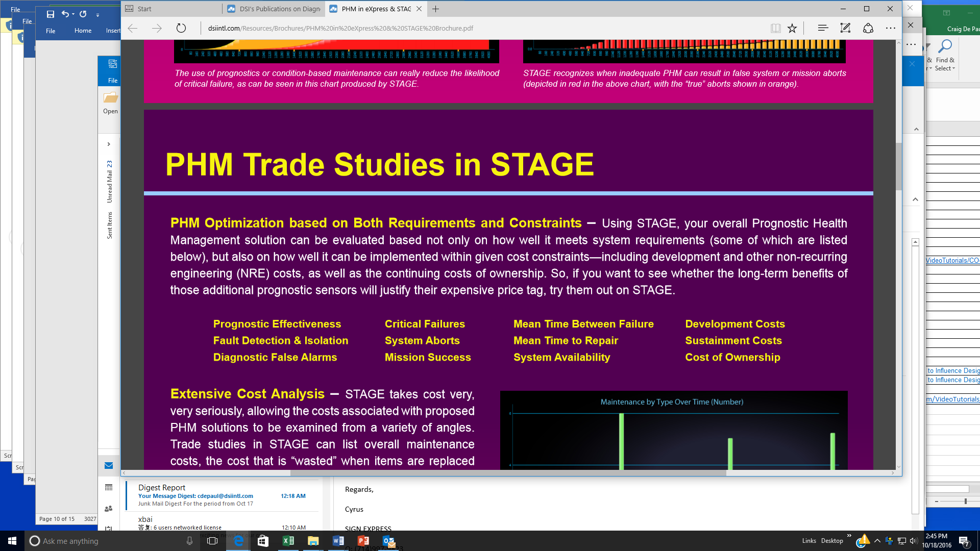This screenshot has height=551, width=980.
Task: Click the Task View taskbar icon
Action: pos(212,541)
